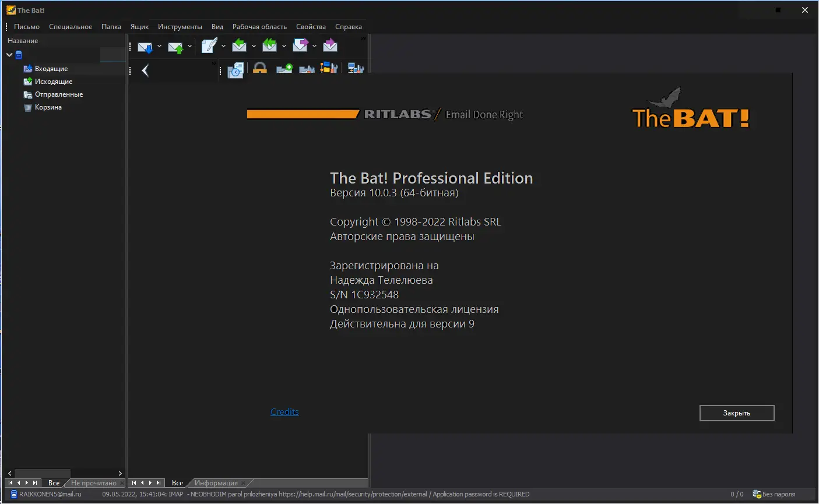Open the Get new mail dropdown arrow
Image resolution: width=819 pixels, height=504 pixels.
(159, 46)
